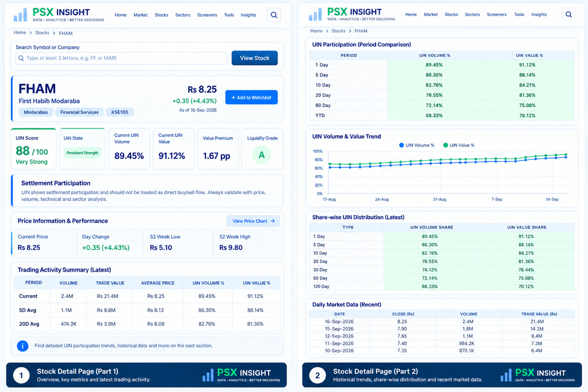Screen dimensions: 588x392
Task: Open Screeners menu on left page
Action: click(x=207, y=15)
